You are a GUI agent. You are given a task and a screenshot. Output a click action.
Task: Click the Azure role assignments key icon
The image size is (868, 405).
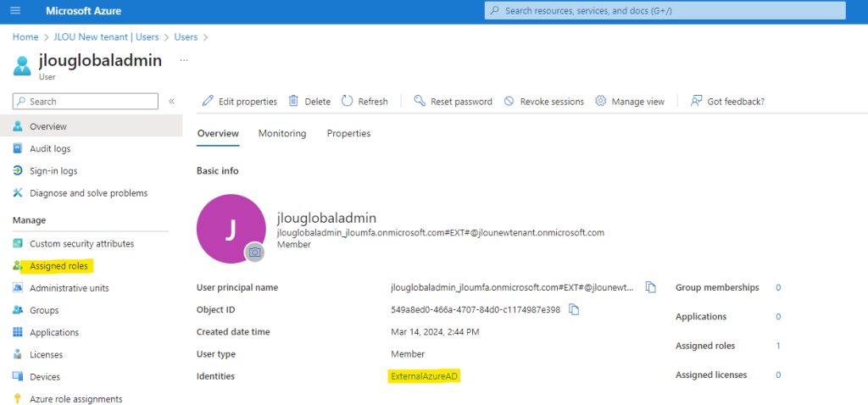18,399
